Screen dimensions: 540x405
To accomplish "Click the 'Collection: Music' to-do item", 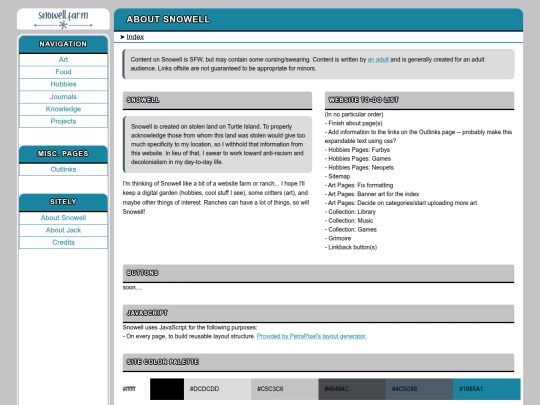I will pos(349,221).
